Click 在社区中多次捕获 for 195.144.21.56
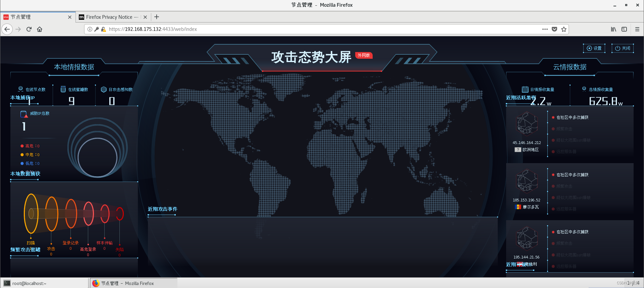644x288 pixels. pyautogui.click(x=572, y=232)
